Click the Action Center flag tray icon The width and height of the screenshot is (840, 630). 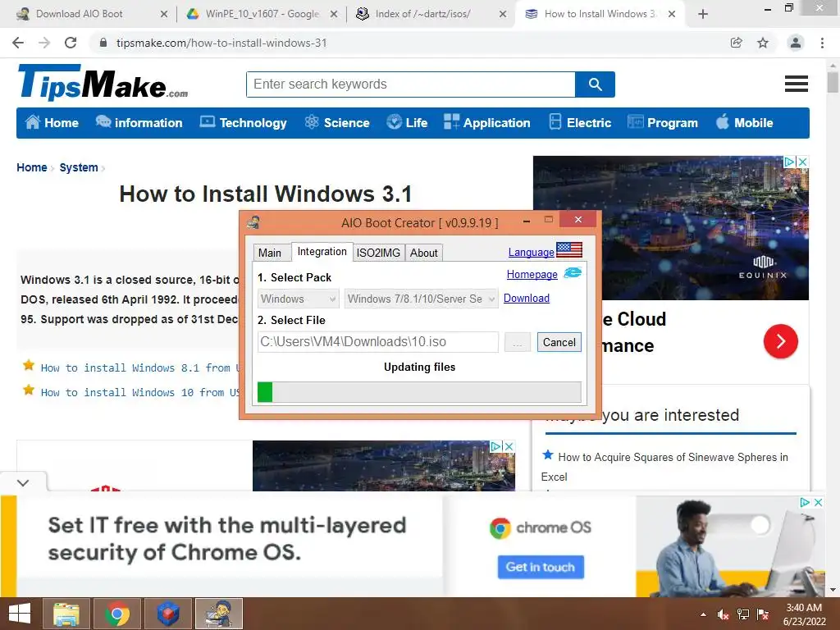click(x=763, y=614)
